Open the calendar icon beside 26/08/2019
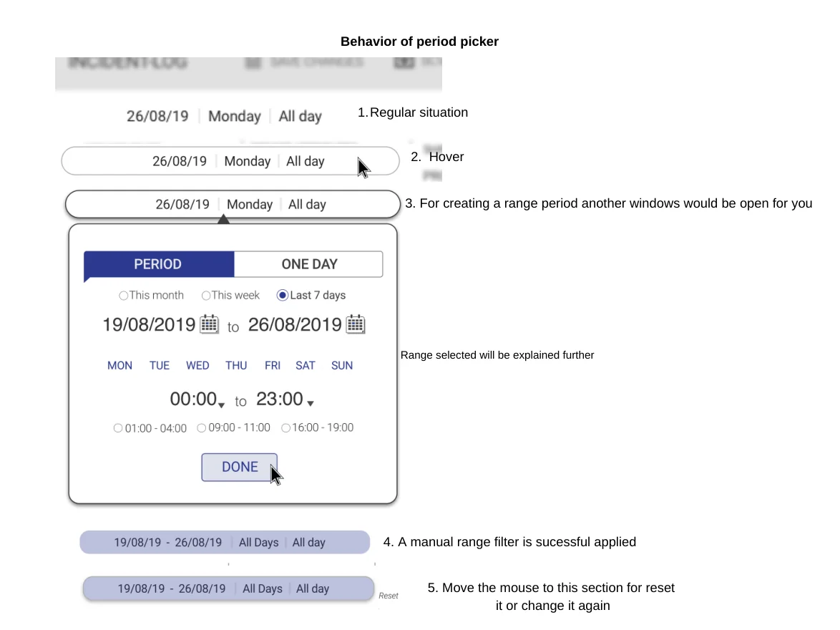 [356, 324]
